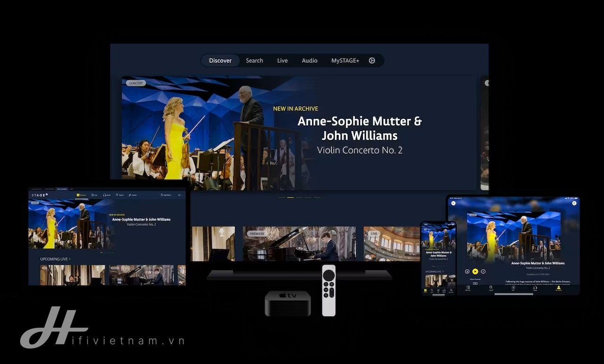The image size is (604, 364).
Task: Open the piano performance thumbnail on the laptop
Action: point(141,275)
